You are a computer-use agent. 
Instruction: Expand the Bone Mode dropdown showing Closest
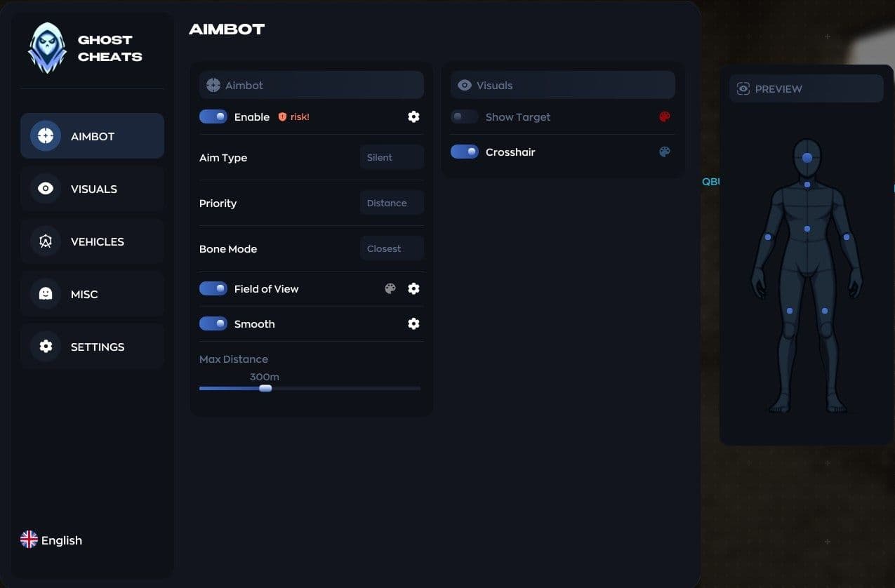click(x=392, y=248)
